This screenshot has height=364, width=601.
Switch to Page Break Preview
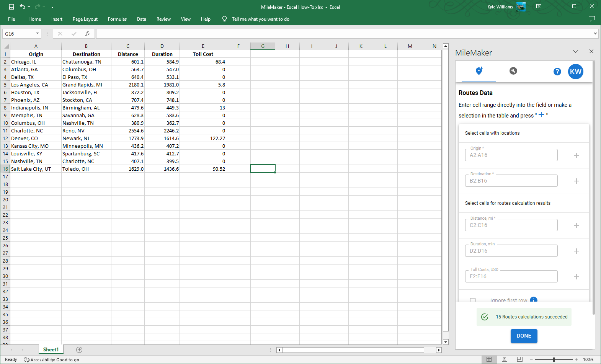519,359
